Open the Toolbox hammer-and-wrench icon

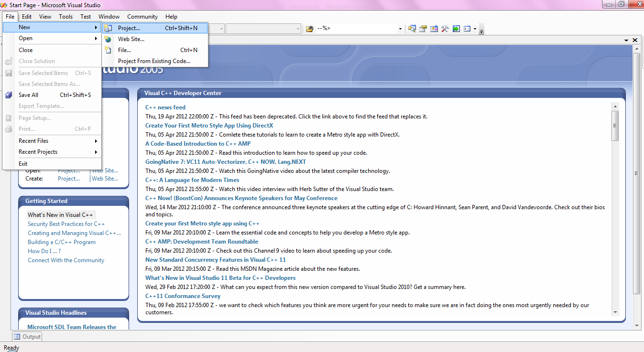[445, 29]
